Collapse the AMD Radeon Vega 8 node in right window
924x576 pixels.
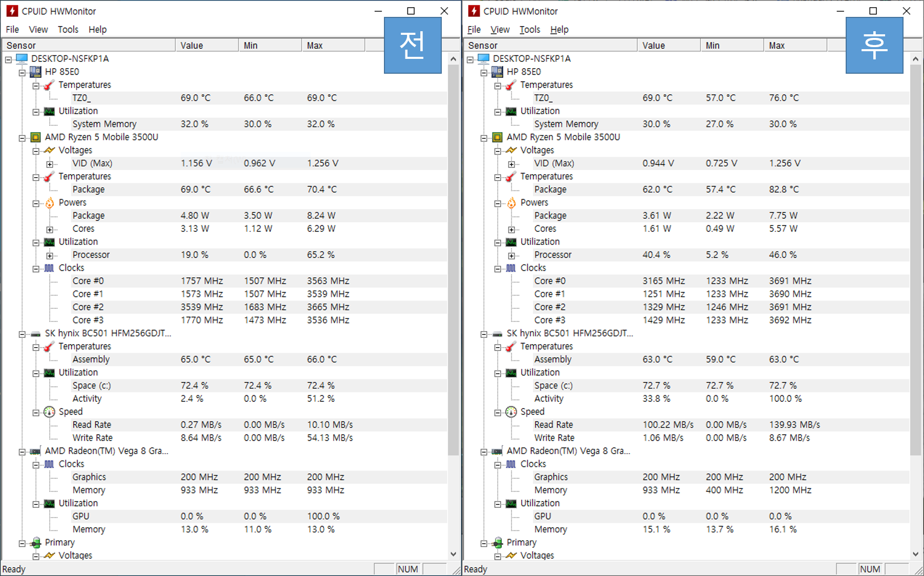(484, 452)
